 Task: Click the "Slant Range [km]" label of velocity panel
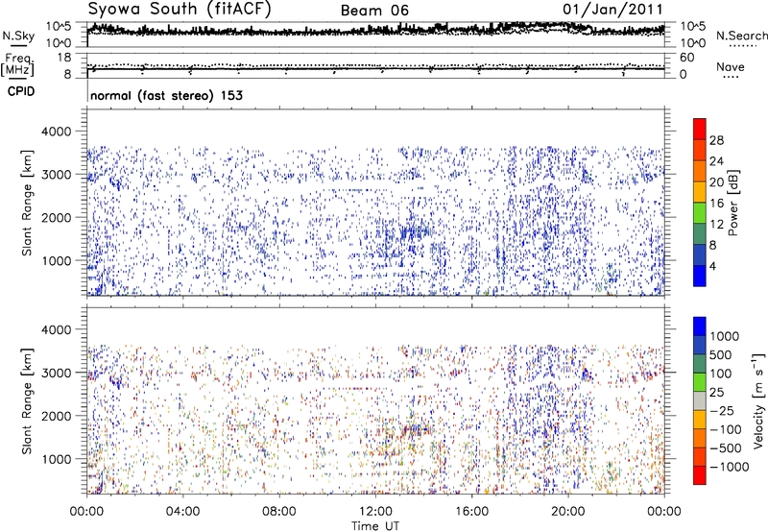pyautogui.click(x=27, y=401)
